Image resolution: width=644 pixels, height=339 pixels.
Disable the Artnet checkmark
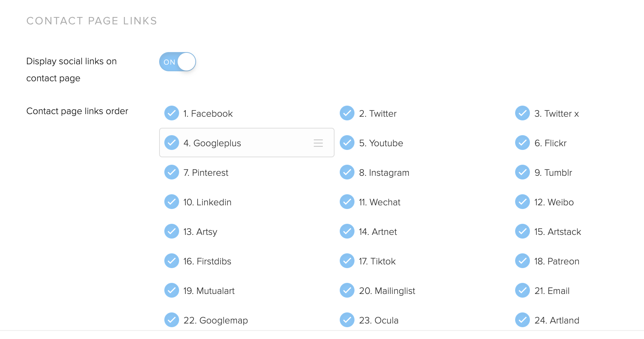(347, 231)
